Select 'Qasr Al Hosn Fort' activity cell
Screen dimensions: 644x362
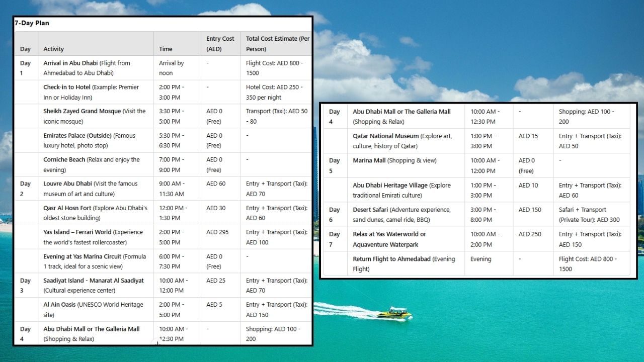tap(96, 213)
